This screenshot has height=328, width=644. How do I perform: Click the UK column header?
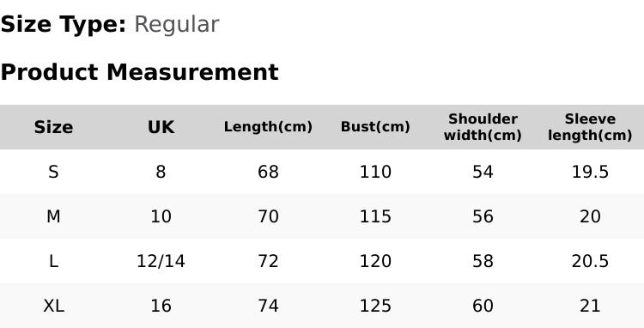coord(161,127)
